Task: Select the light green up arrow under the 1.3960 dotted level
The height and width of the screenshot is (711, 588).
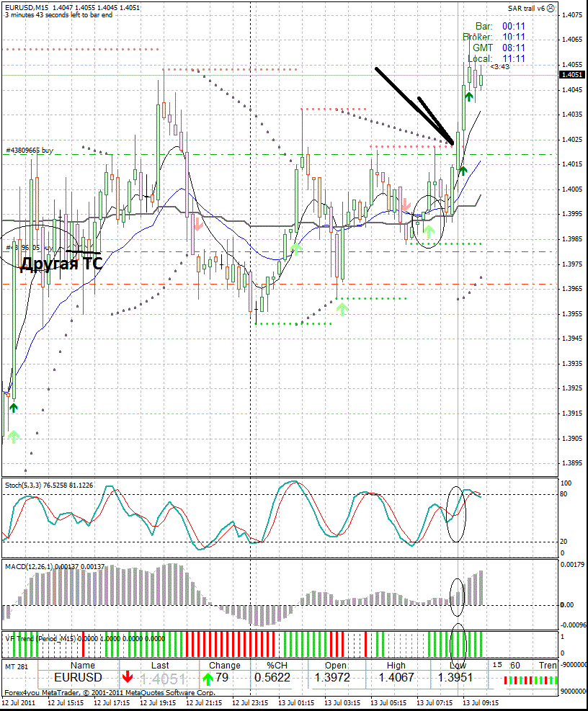Action: click(342, 309)
